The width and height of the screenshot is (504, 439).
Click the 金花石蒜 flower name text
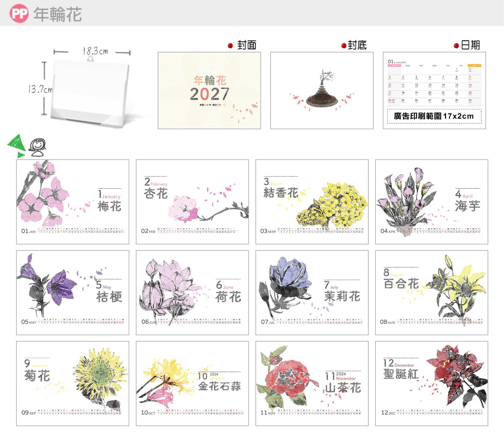[219, 386]
